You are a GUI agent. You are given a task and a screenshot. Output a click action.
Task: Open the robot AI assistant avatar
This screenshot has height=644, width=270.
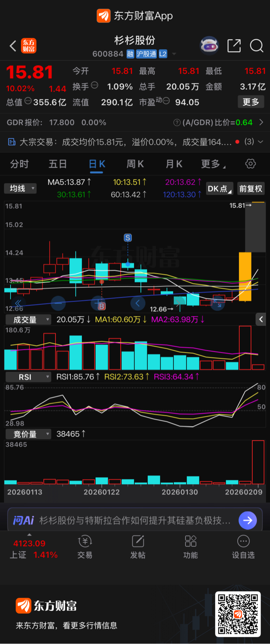coord(210,45)
